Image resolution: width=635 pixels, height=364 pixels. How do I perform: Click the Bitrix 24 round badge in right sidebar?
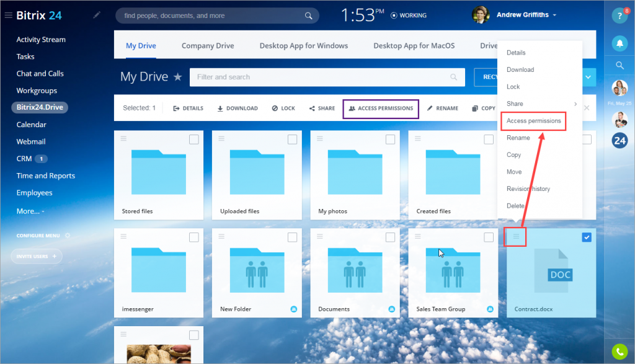click(x=619, y=141)
